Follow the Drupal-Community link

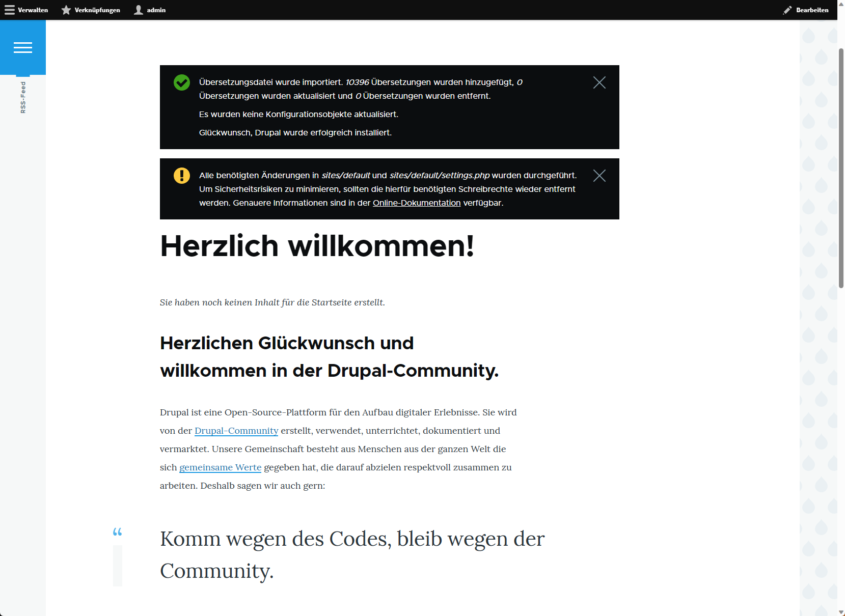[x=236, y=431]
